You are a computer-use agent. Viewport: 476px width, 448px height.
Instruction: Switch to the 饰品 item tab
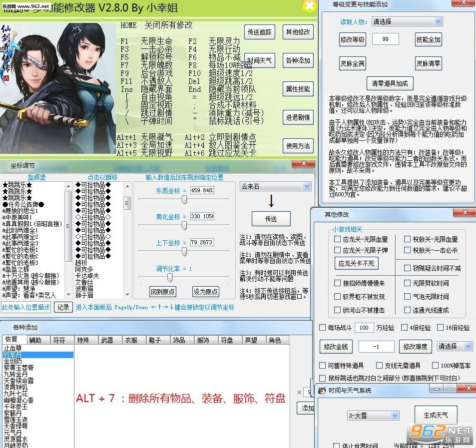coord(182,340)
